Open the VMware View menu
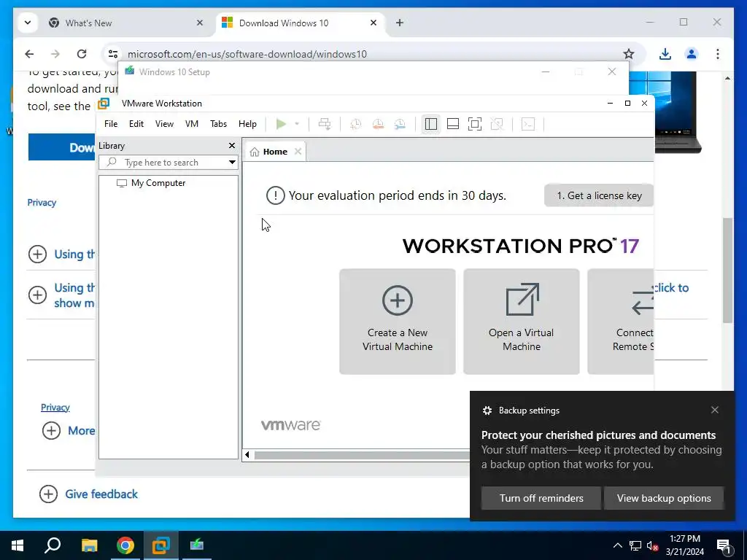The height and width of the screenshot is (560, 747). coord(164,124)
